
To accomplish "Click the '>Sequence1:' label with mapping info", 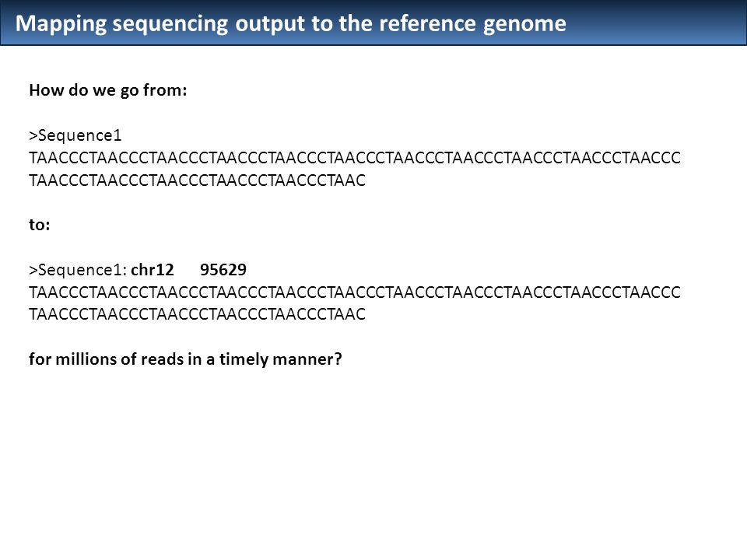I will tap(78, 270).
